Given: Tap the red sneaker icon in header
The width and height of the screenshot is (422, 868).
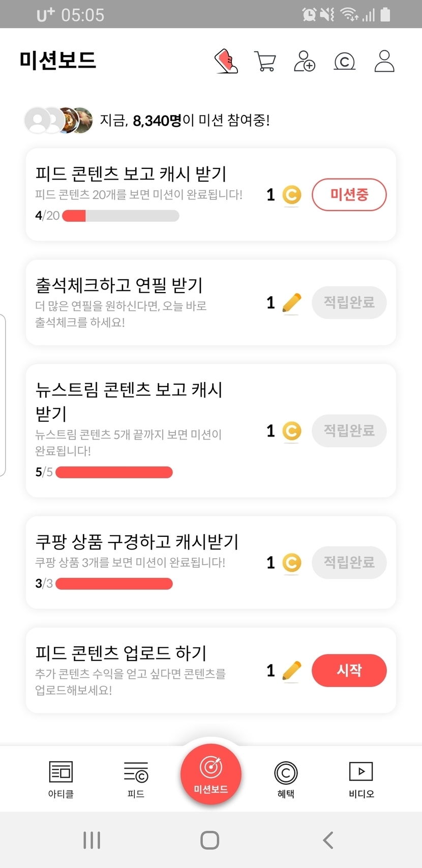Looking at the screenshot, I should click(x=227, y=62).
